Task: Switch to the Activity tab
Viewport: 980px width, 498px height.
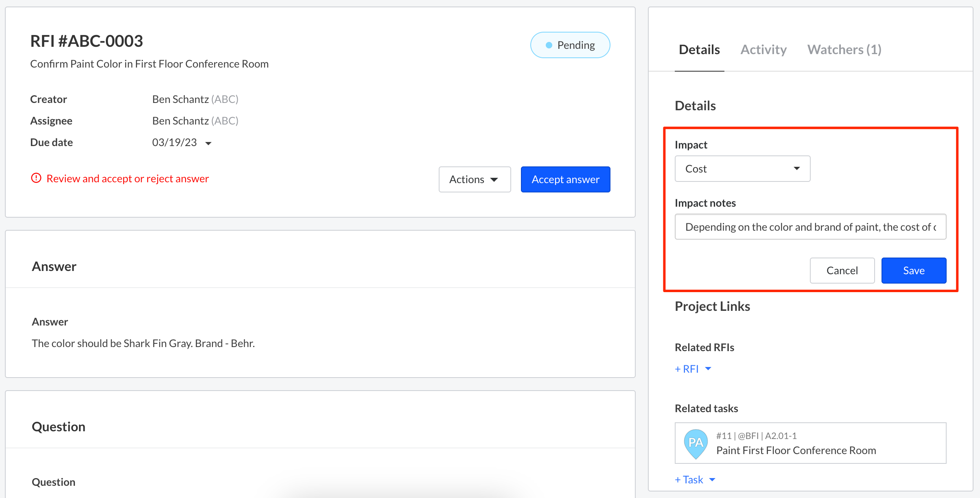Action: click(x=763, y=50)
